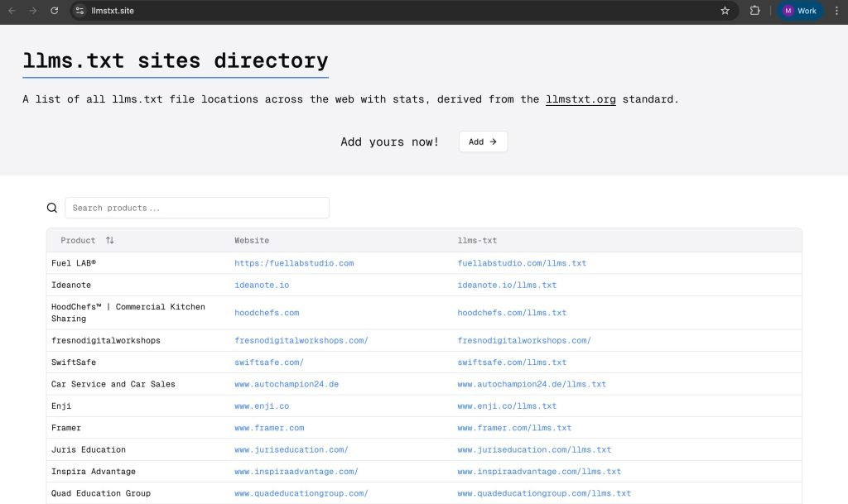Open ideanote.io/llms.txt link
The width and height of the screenshot is (848, 504).
pos(507,285)
